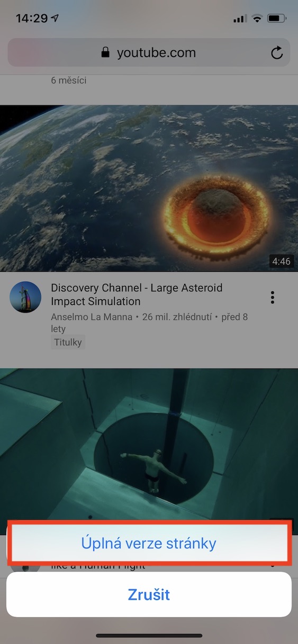Tap the location arrow status icon
Viewport: 298px width, 644px height.
(55, 19)
